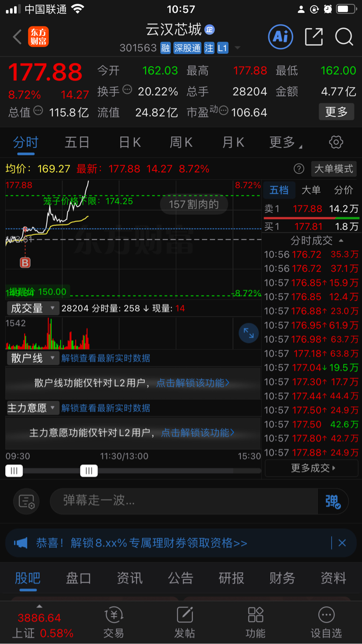Screen dimensions: 362x644
Task: Select the 分价 tab
Action: 343,190
